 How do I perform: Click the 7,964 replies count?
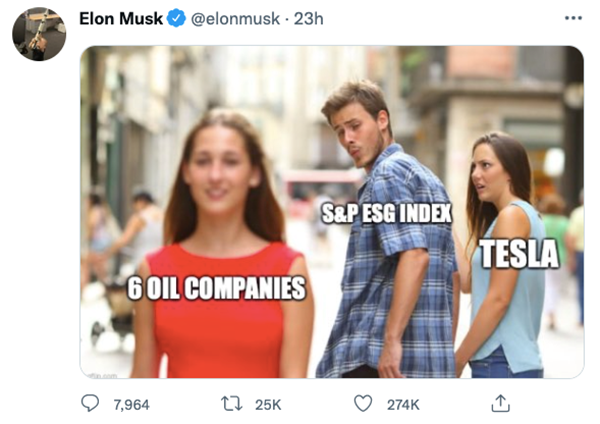131,404
